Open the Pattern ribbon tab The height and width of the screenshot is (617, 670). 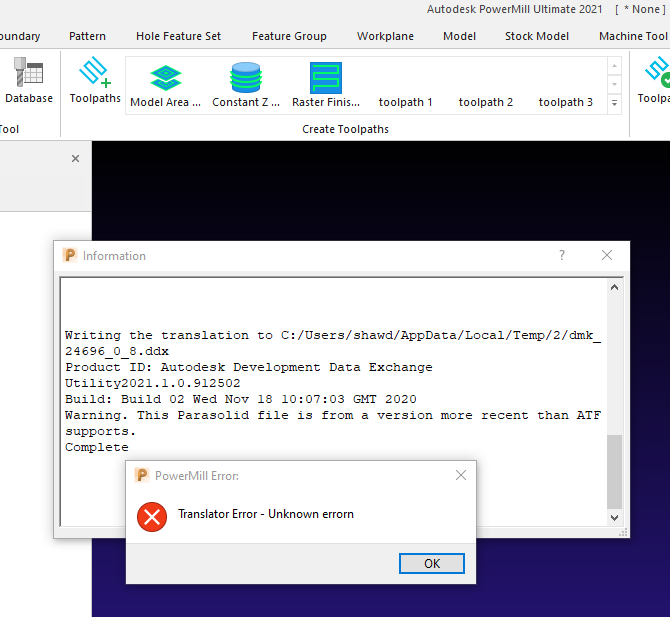click(87, 36)
